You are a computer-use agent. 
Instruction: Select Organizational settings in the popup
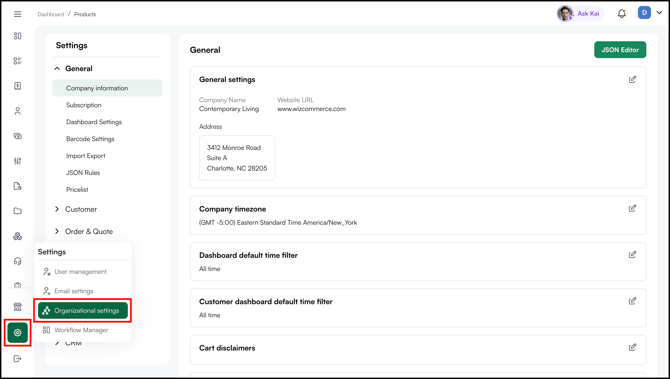click(x=82, y=311)
